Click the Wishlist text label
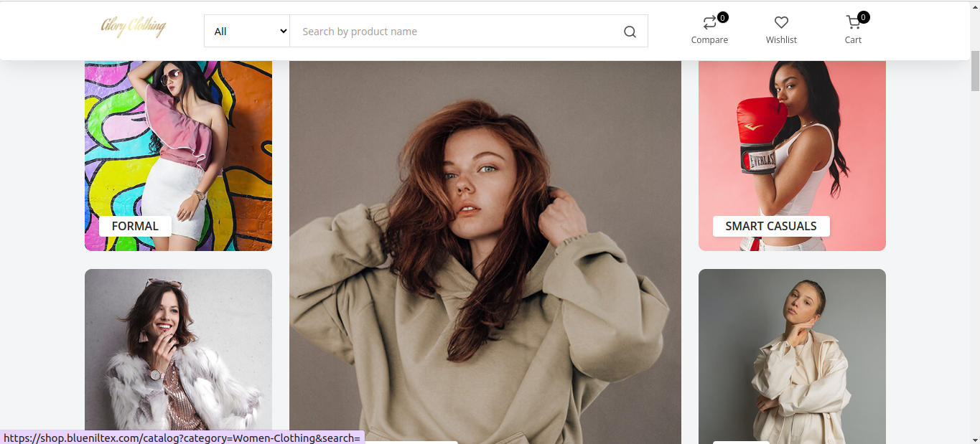The height and width of the screenshot is (444, 980). tap(781, 40)
